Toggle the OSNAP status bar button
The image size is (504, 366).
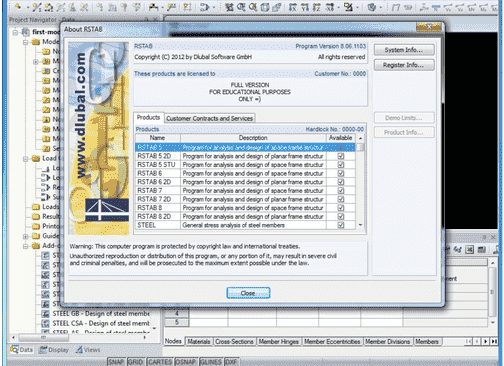pos(187,362)
